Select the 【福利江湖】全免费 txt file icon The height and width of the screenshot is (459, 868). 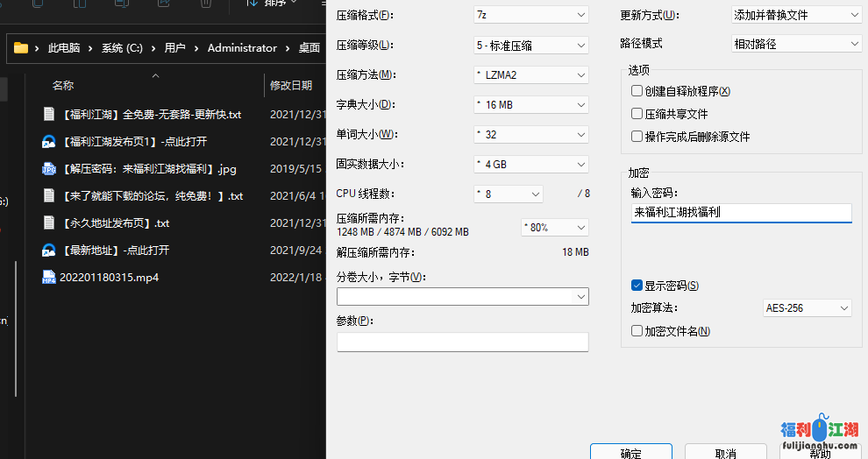coord(49,114)
